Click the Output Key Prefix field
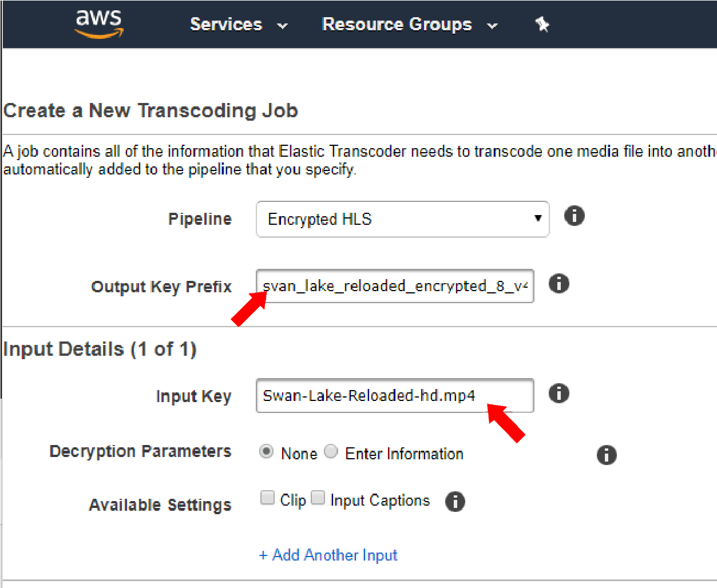This screenshot has height=588, width=717. click(395, 286)
